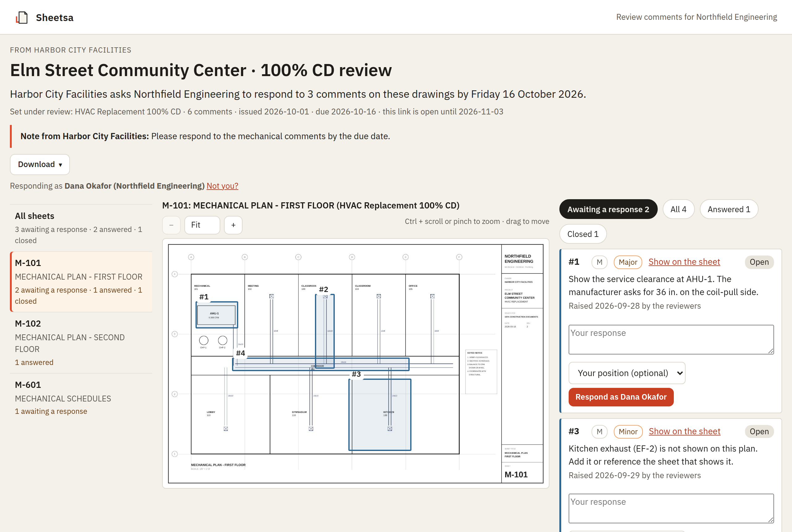Click the AHU-1 unit on the drawing
Viewport: 792px width, 532px height.
(x=216, y=315)
